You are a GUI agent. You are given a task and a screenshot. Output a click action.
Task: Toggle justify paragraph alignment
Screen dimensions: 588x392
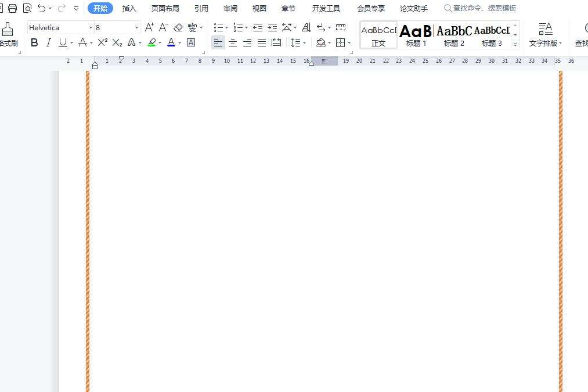tap(262, 43)
